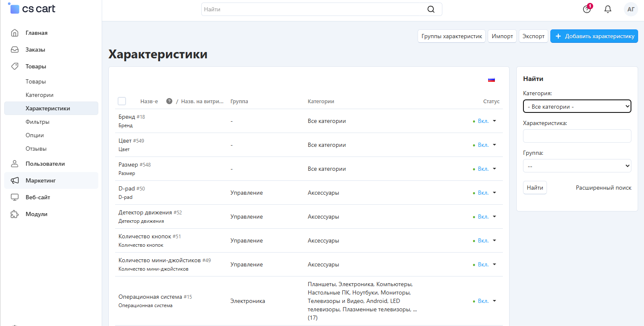The height and width of the screenshot is (326, 644).
Task: Open Отзывы in the sidebar
Action: click(x=36, y=149)
